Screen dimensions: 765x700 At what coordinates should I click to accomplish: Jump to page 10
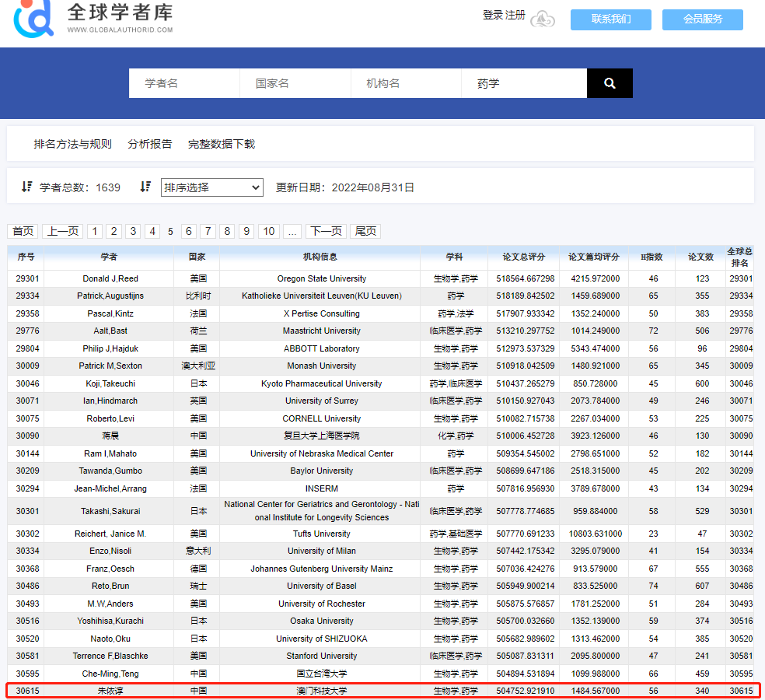pos(269,231)
